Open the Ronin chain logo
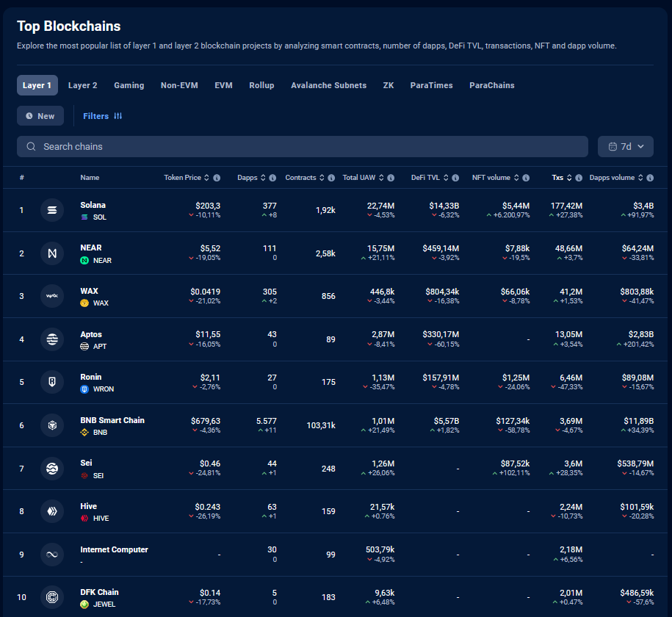This screenshot has height=617, width=672. (52, 382)
